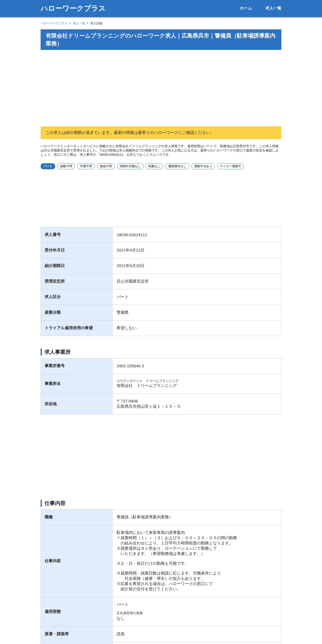This screenshot has width=322, height=644.
Task: Click ハローワークプラス breadcrumb link
Action: coord(54,23)
